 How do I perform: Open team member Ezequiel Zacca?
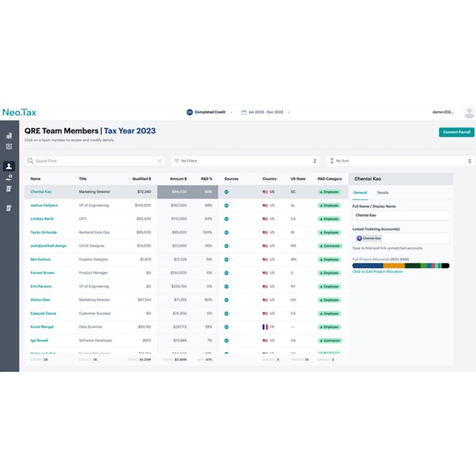pyautogui.click(x=43, y=314)
